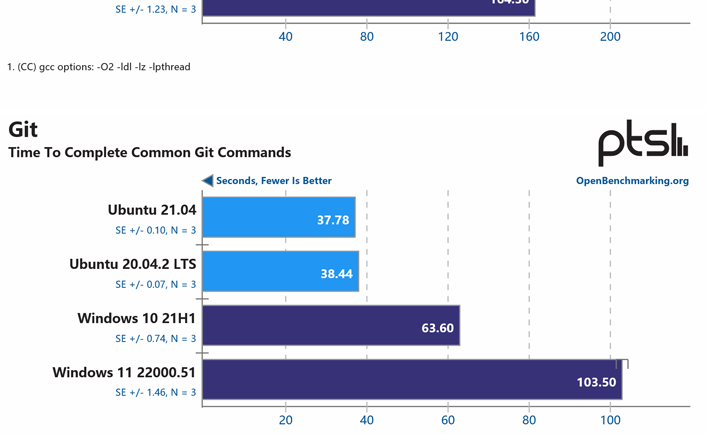Viewport: 720px width, 435px height.
Task: Click the SE +/- 1.46, N = 3 text
Action: [x=156, y=392]
